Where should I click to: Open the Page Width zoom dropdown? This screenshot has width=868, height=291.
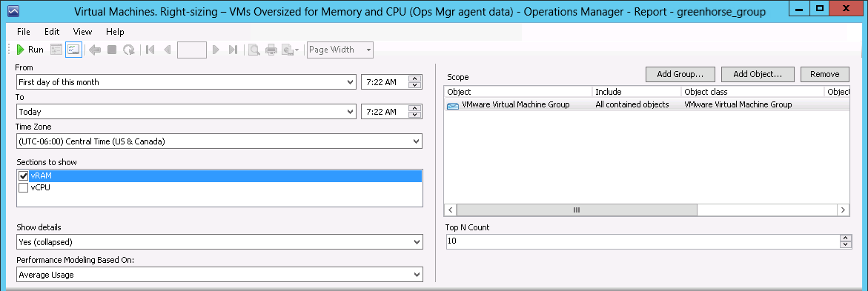point(340,50)
